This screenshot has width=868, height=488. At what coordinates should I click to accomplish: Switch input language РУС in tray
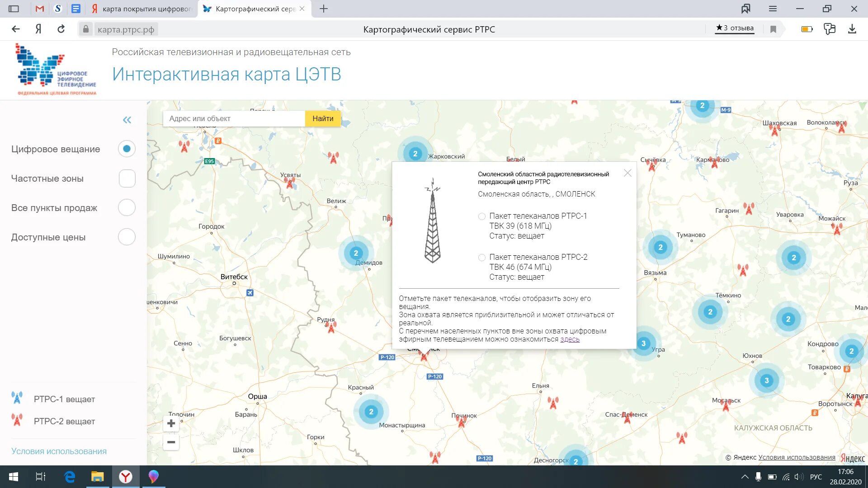[x=816, y=477]
